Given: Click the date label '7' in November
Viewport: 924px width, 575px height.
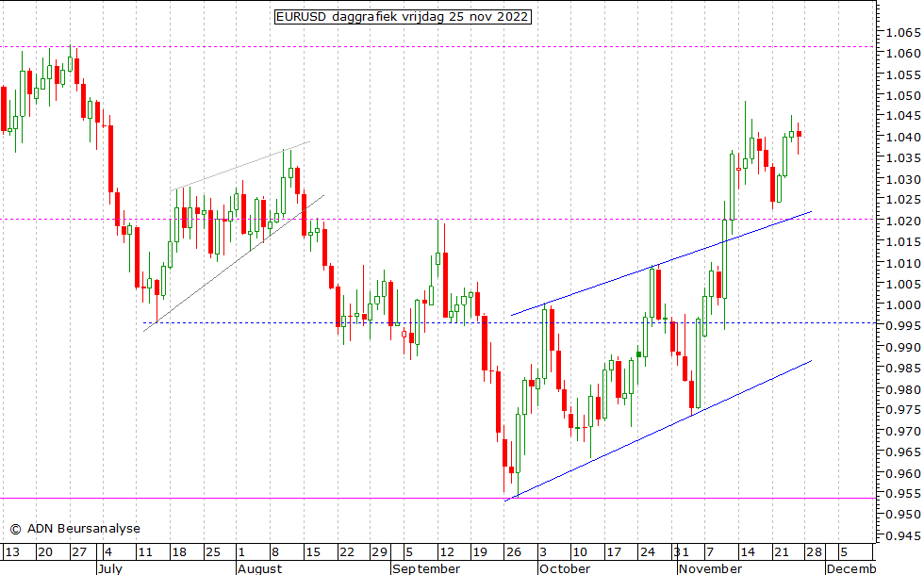Looking at the screenshot, I should pyautogui.click(x=710, y=552).
